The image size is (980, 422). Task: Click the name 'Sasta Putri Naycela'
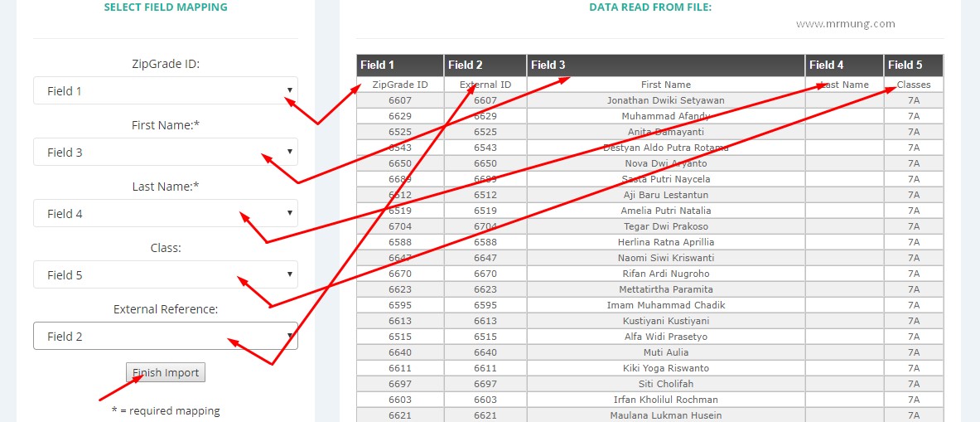click(666, 179)
